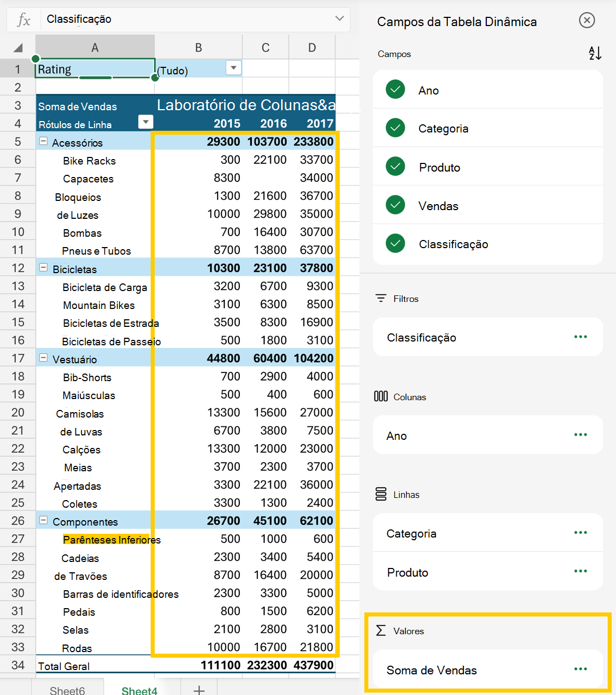Switch to the Sheet6 tab

(67, 689)
